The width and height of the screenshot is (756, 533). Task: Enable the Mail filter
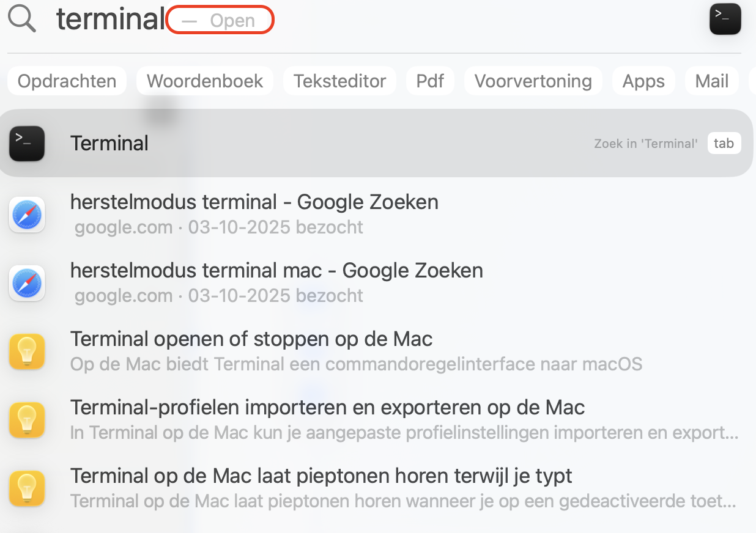(711, 80)
